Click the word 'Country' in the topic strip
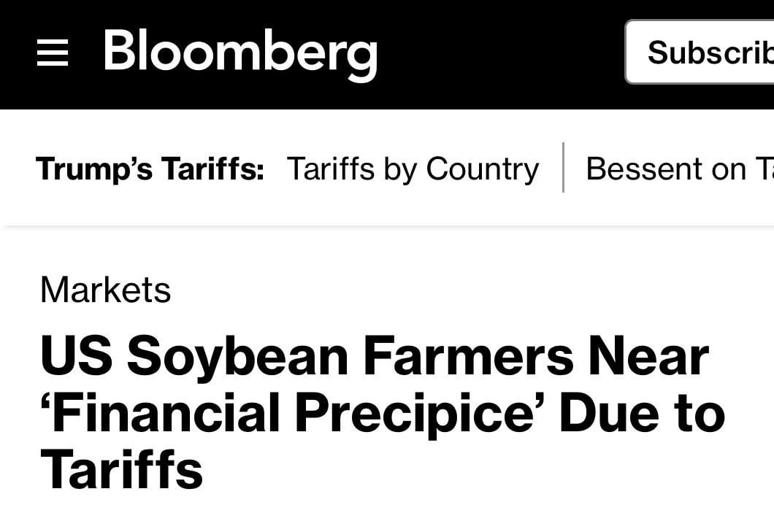This screenshot has width=774, height=532. pos(482,169)
